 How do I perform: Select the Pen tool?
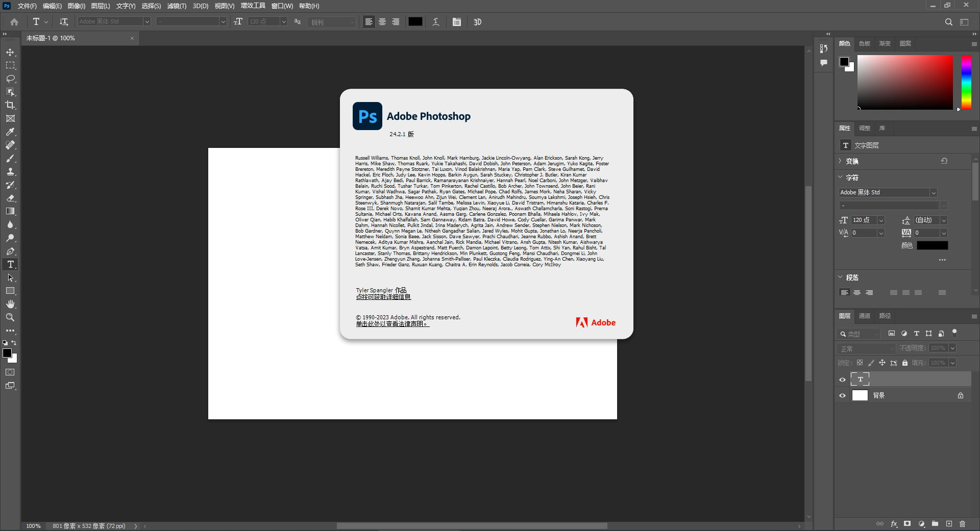tap(10, 251)
